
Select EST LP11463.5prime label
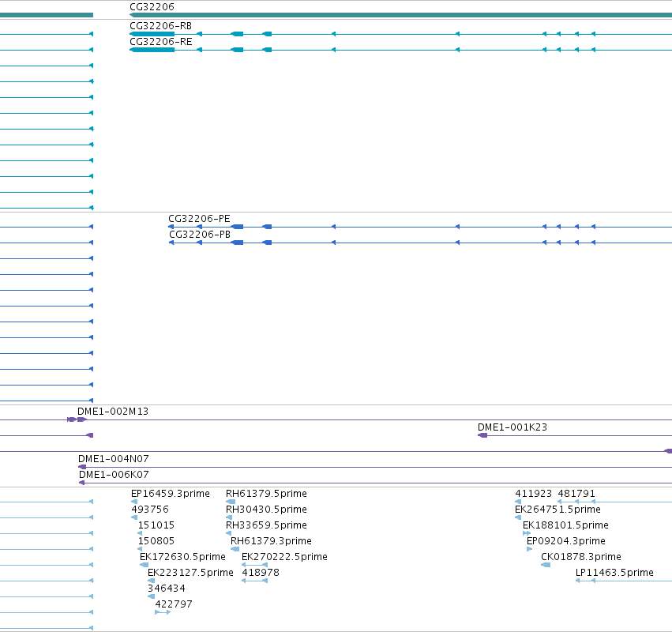coord(614,574)
